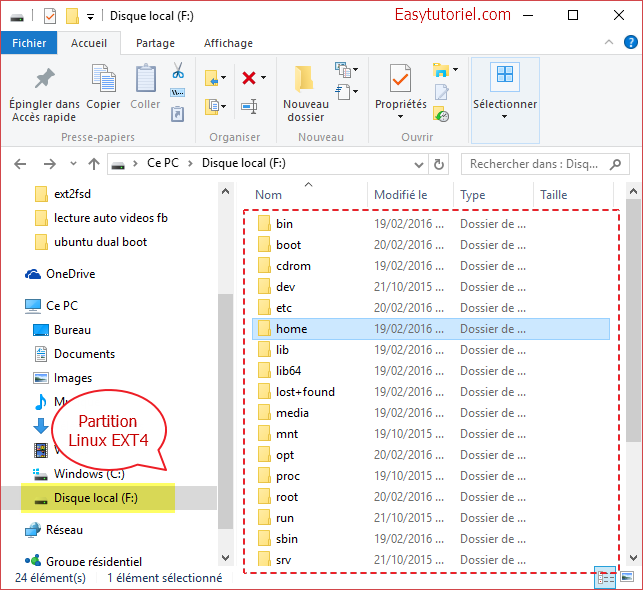Switch to the Affichage tab
Image resolution: width=643 pixels, height=590 pixels.
227,44
